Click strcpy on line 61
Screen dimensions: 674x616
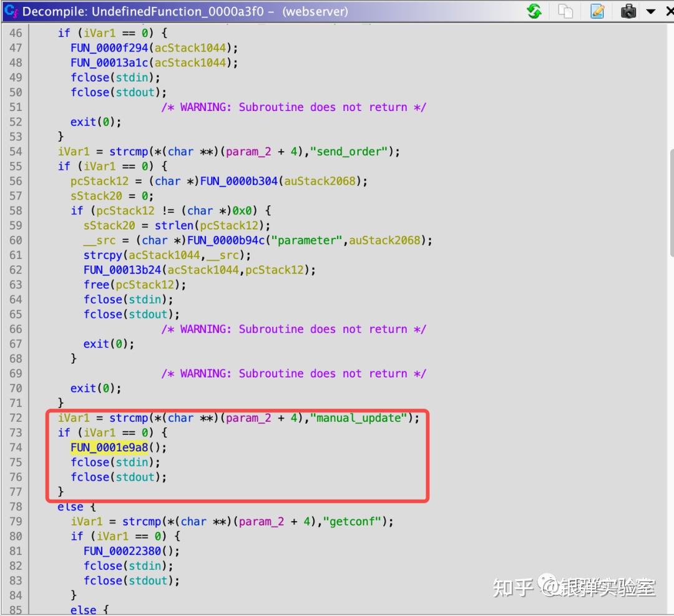point(103,255)
